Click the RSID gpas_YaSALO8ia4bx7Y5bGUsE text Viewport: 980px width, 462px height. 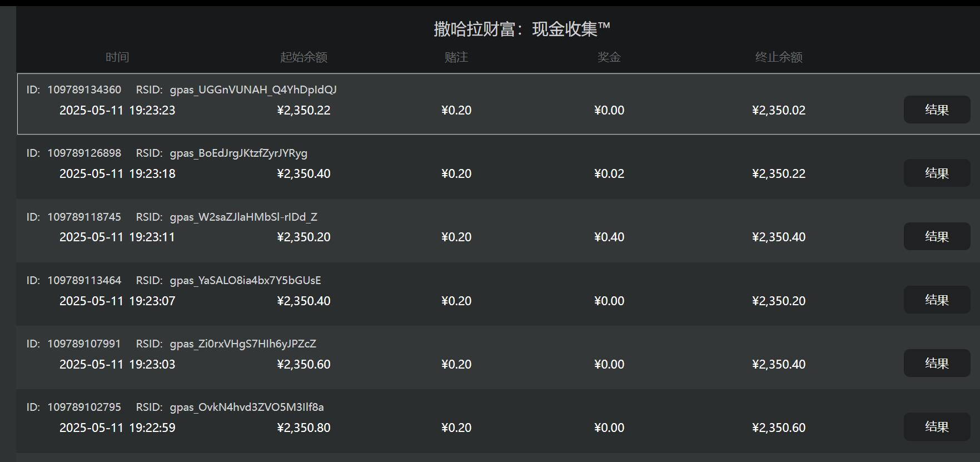[246, 280]
